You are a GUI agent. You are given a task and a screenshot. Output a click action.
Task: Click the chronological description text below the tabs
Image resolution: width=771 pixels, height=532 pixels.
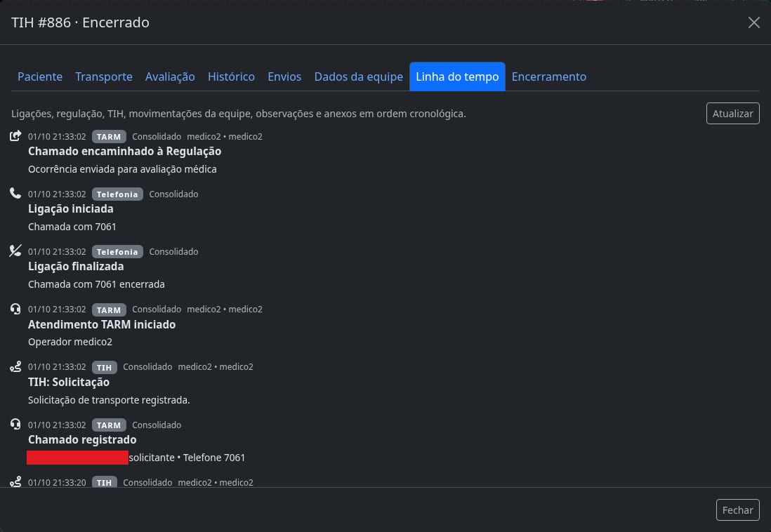pos(239,114)
